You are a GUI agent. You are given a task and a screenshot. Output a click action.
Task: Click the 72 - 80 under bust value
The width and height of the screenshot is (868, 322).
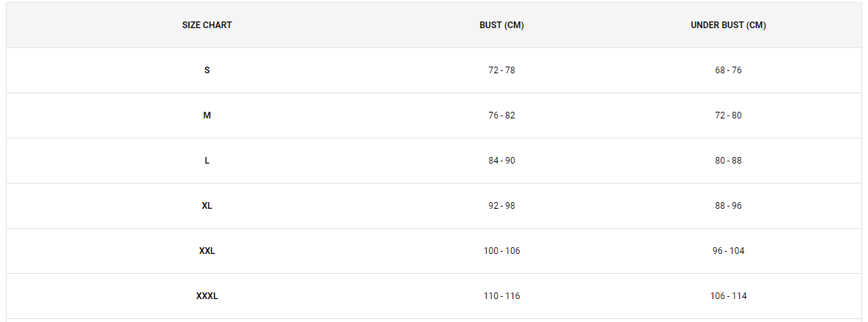pos(729,115)
